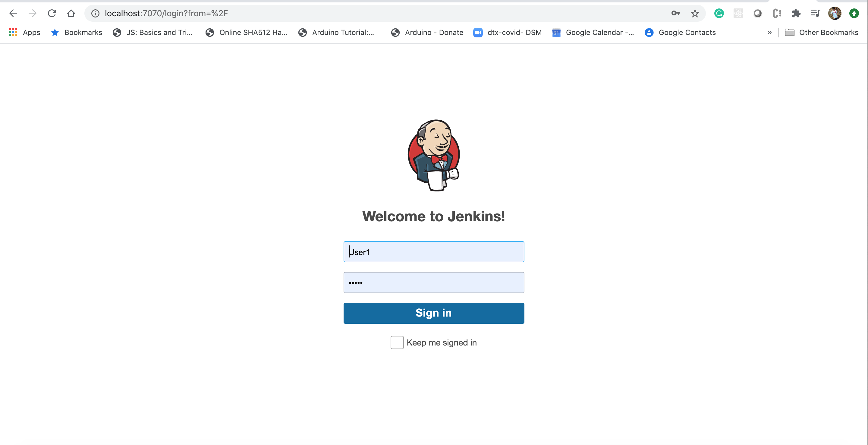Click the username input field User1
Viewport: 868px width, 445px height.
pos(433,251)
